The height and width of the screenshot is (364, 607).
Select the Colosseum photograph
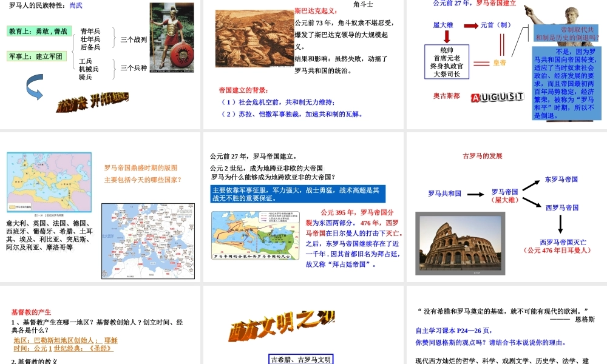coord(460,243)
